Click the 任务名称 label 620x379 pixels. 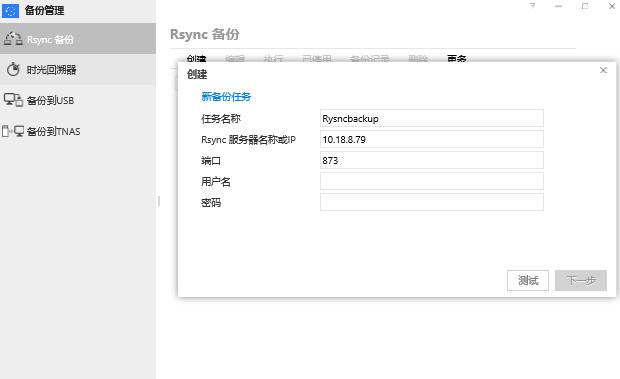coord(221,119)
